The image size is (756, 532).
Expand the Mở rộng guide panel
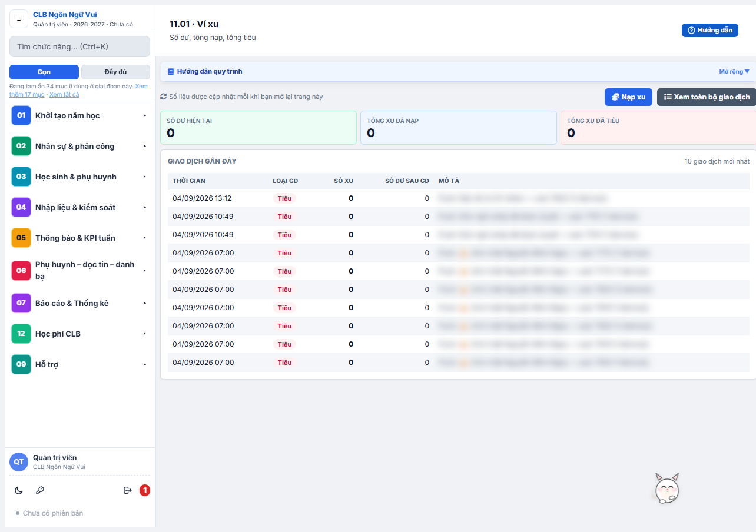[x=734, y=72]
